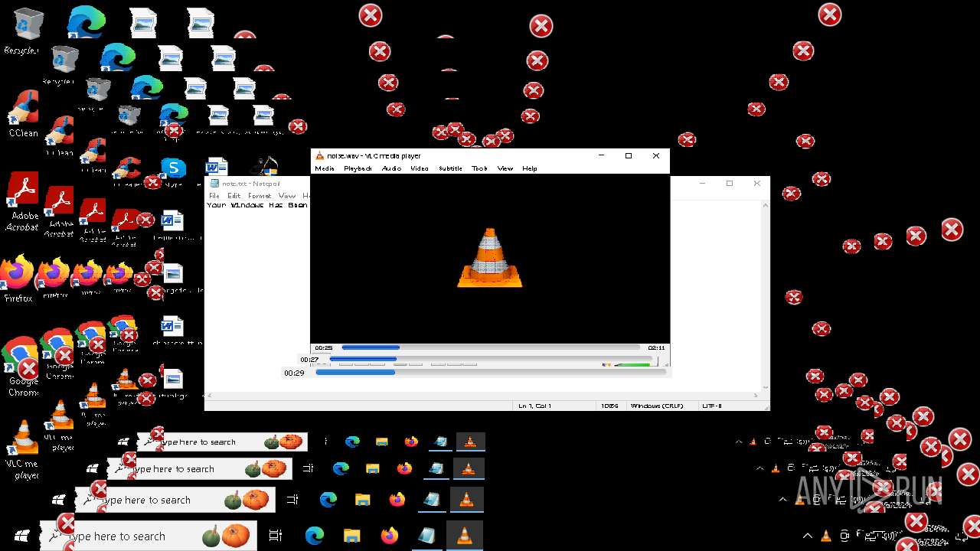Click the Notepad icon in its title bar
The image size is (980, 551).
215,184
